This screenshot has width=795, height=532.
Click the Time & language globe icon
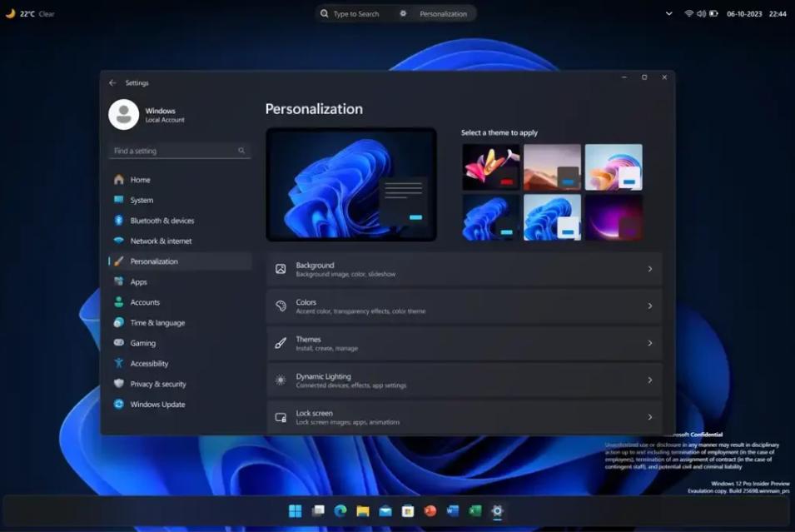point(118,323)
